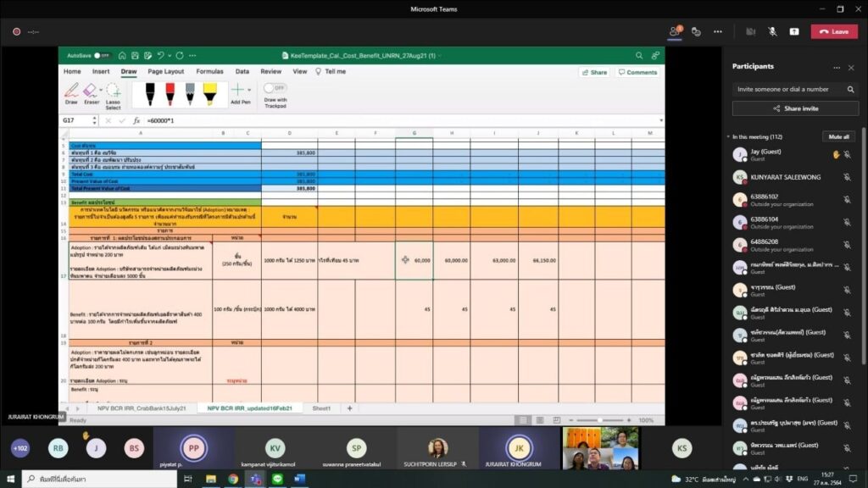Collapse the 'In this meeting (112)' list
868x488 pixels.
coord(728,136)
